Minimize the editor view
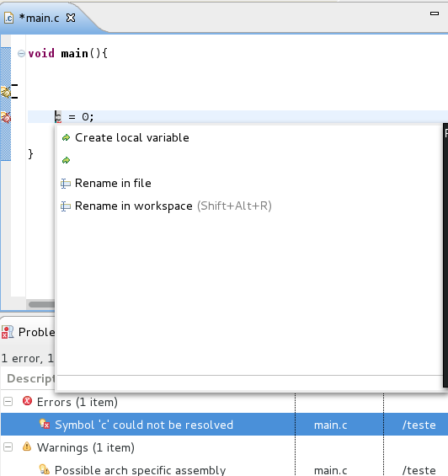 click(x=435, y=13)
